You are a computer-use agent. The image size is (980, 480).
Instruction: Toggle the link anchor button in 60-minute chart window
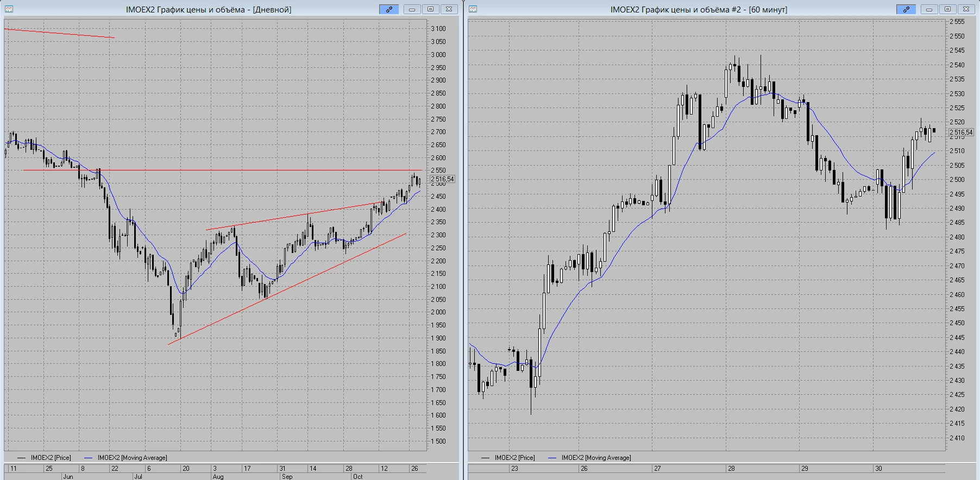point(906,9)
